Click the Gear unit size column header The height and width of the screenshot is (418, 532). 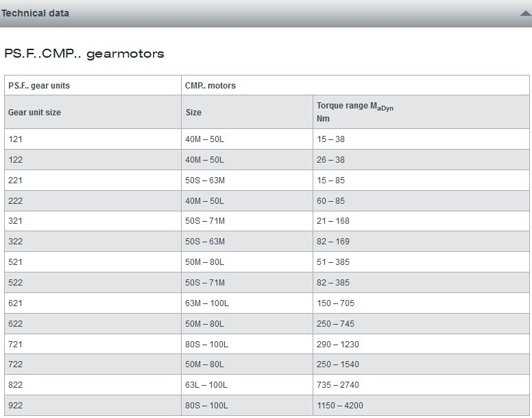(x=93, y=112)
